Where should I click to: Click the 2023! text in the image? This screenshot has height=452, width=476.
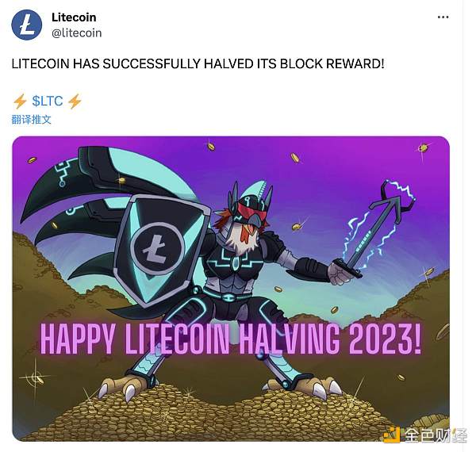pyautogui.click(x=385, y=339)
